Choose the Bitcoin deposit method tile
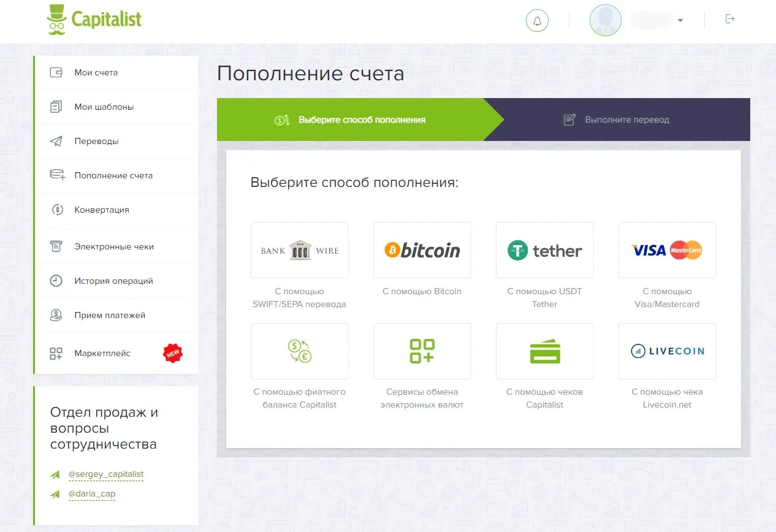 coord(422,250)
